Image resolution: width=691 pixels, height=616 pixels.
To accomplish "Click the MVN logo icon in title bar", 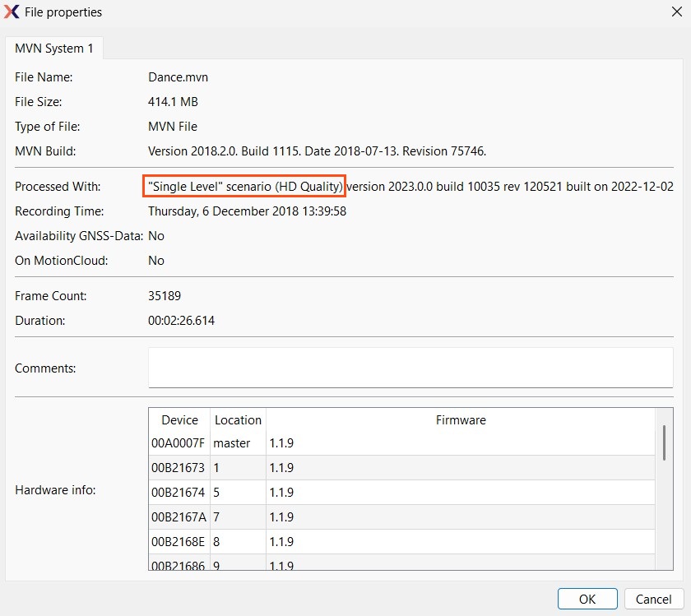I will coord(12,12).
